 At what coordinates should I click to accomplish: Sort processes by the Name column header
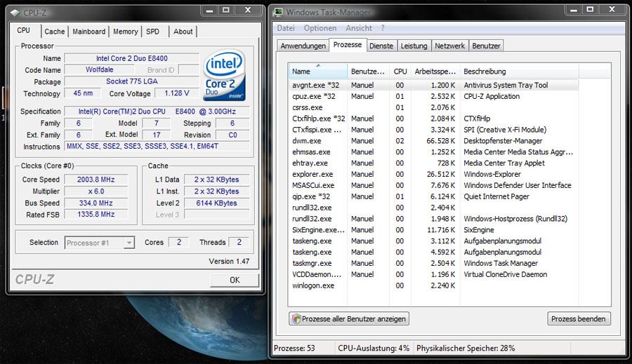click(x=317, y=72)
